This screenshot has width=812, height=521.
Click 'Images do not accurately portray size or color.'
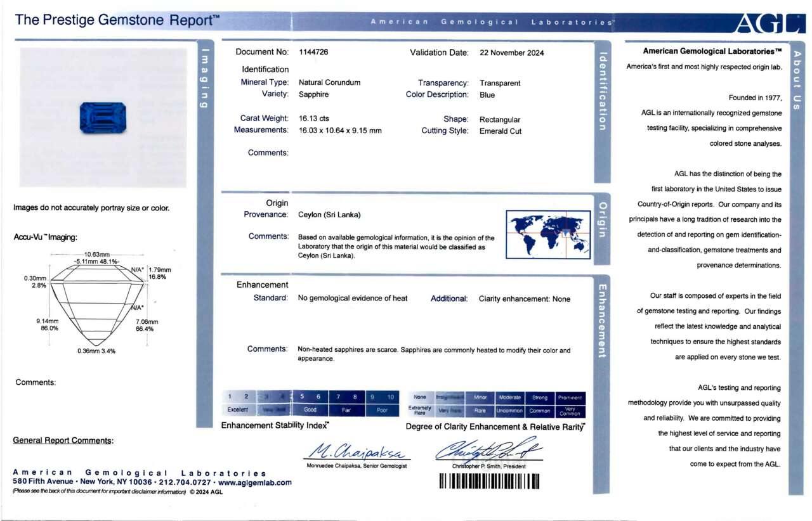pos(91,208)
